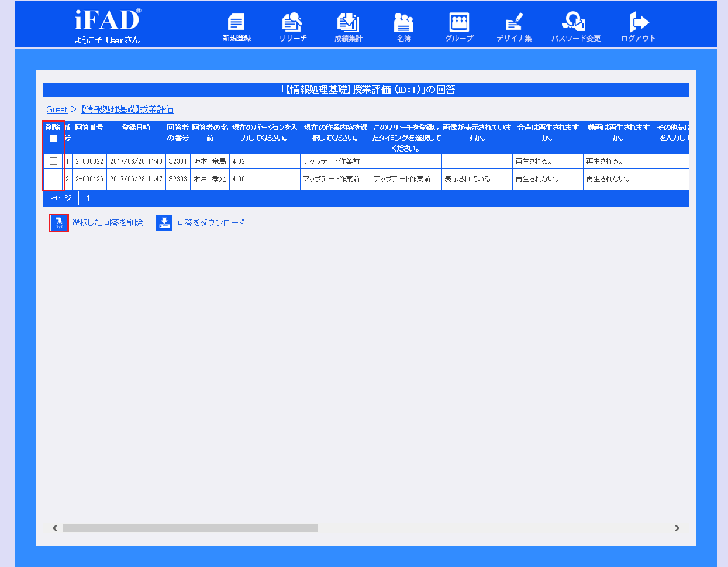Click the ようこそ User さん greeting

point(107,40)
